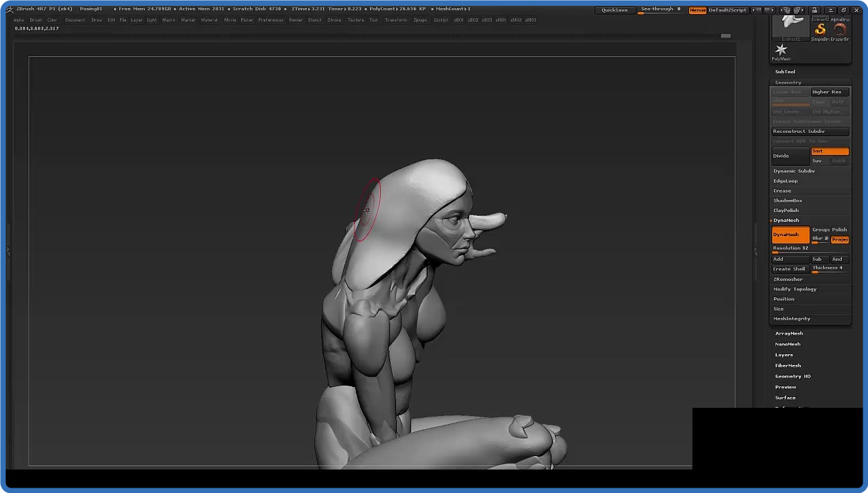
Task: Open the Color menu
Action: tap(52, 20)
